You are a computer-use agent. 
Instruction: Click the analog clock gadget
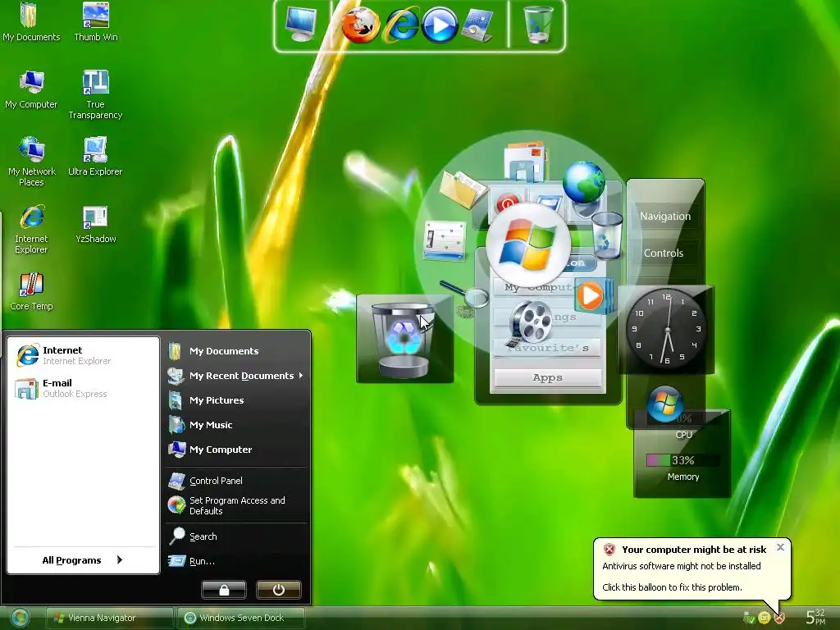point(666,329)
